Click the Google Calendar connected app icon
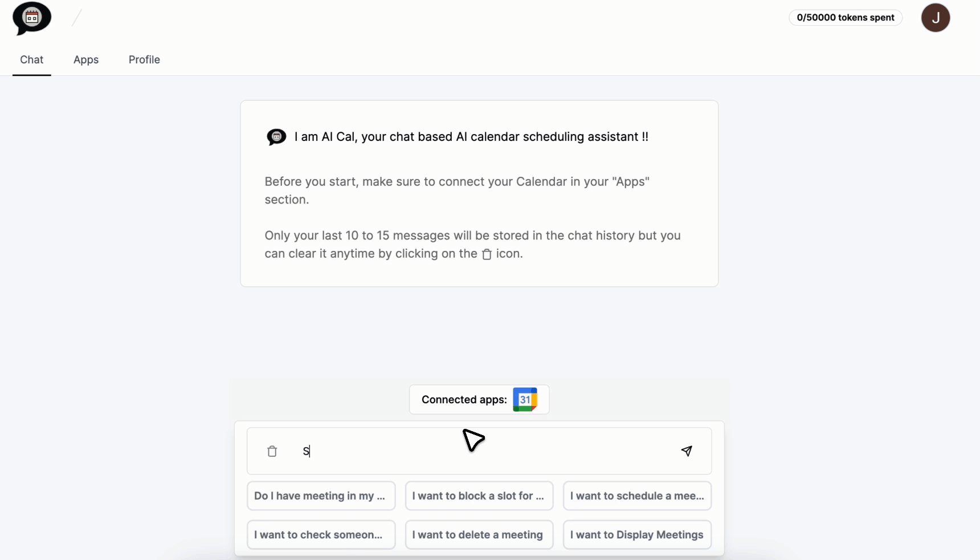 (525, 400)
